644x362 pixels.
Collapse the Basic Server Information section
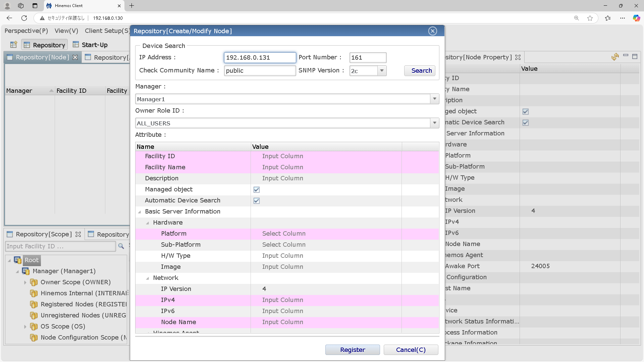140,212
